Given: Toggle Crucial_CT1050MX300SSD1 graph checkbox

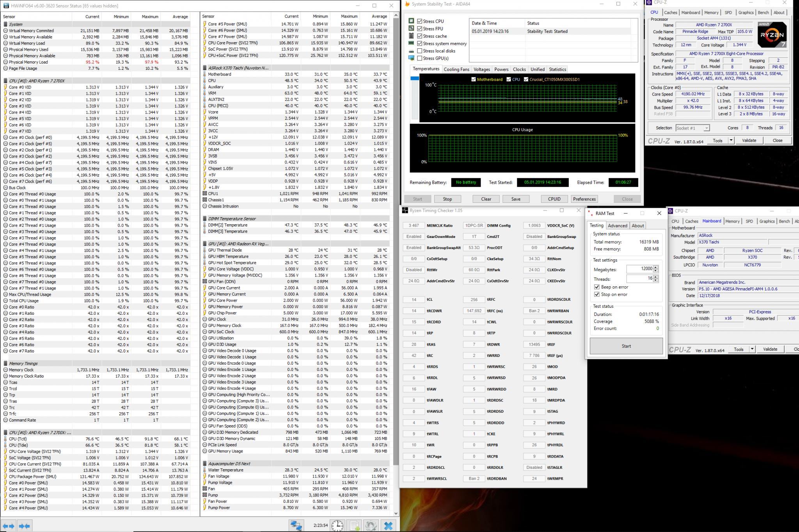Looking at the screenshot, I should [526, 79].
